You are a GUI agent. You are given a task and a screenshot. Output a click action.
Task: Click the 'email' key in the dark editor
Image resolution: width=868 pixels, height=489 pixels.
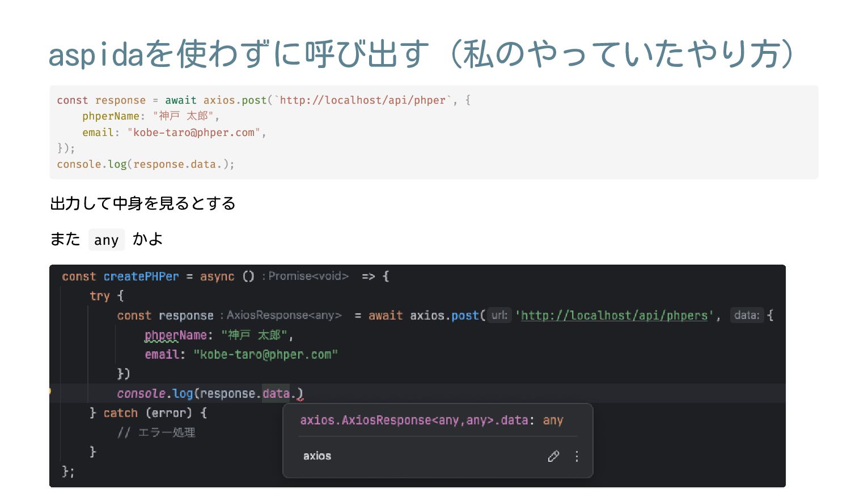[x=162, y=355]
